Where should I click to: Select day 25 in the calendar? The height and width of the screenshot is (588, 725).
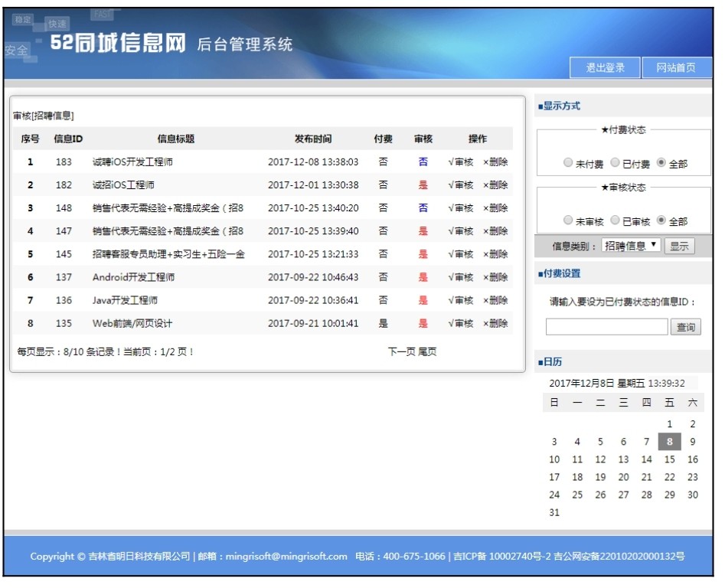[x=577, y=495]
